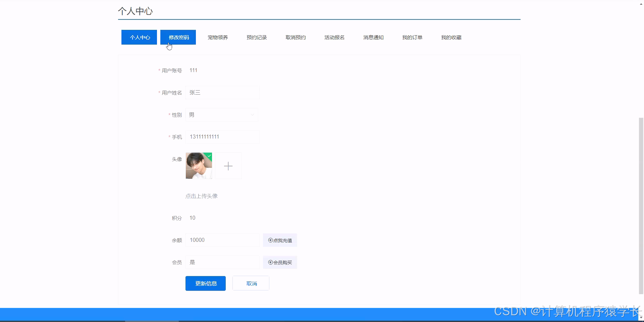Click the 取消 cancel button
The image size is (644, 322).
tap(251, 283)
